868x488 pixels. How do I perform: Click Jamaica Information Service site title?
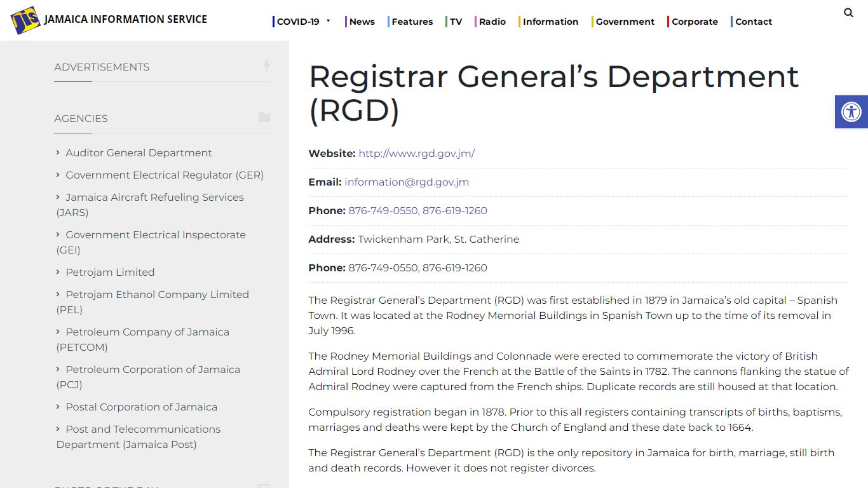coord(125,19)
